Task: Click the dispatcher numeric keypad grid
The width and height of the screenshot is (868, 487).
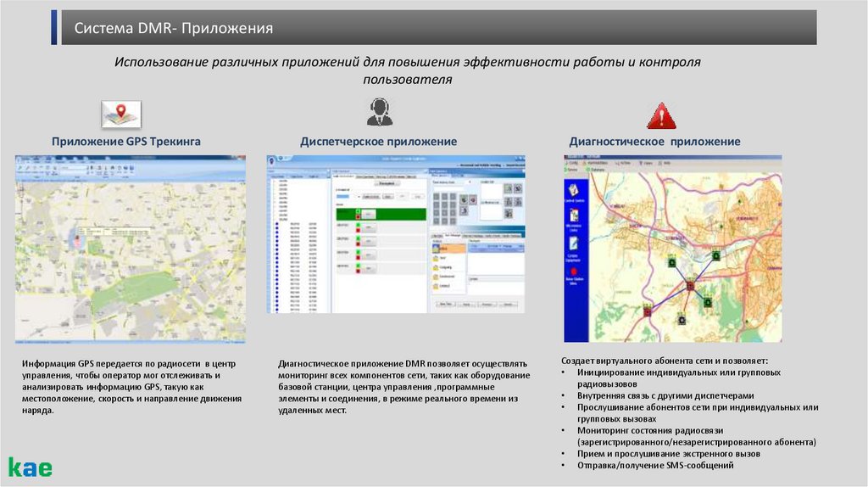Action: coord(444,209)
